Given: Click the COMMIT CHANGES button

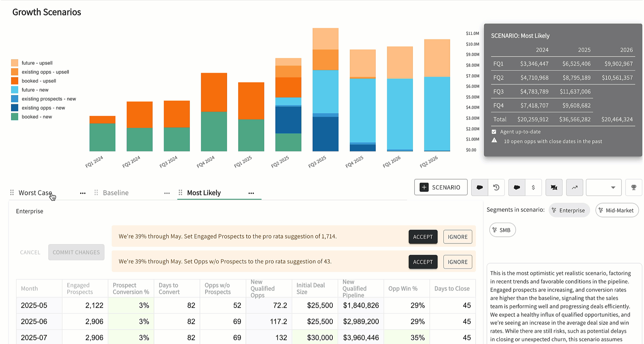Looking at the screenshot, I should point(76,252).
